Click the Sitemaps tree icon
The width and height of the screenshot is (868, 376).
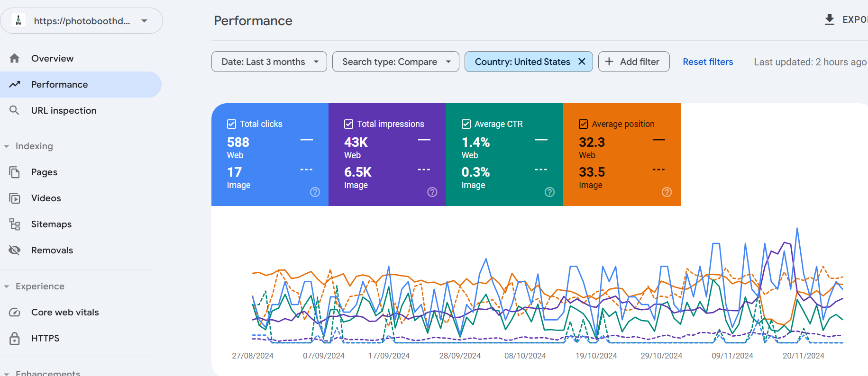click(15, 224)
